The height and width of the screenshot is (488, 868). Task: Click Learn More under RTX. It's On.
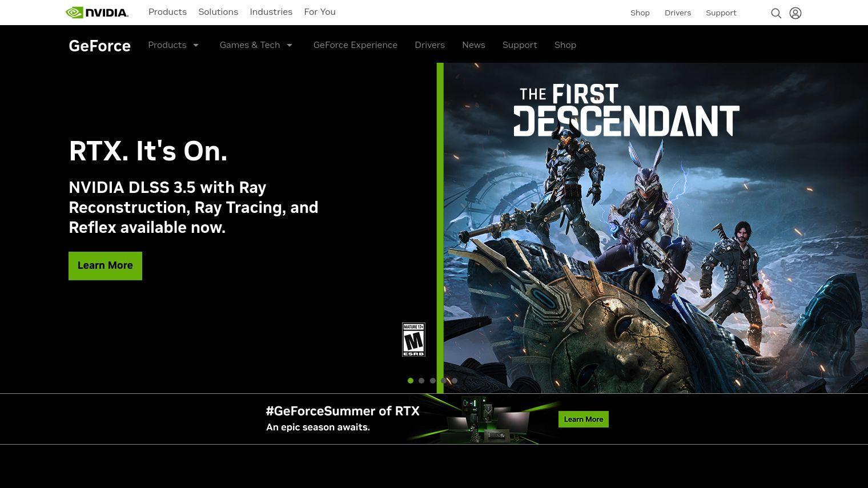(105, 266)
